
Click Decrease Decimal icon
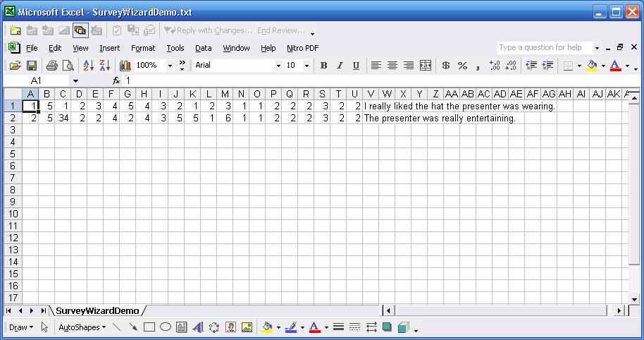tap(511, 66)
